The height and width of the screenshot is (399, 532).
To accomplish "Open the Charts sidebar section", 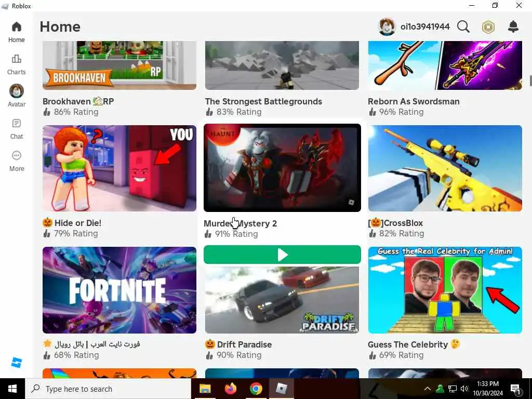I will coord(16,64).
